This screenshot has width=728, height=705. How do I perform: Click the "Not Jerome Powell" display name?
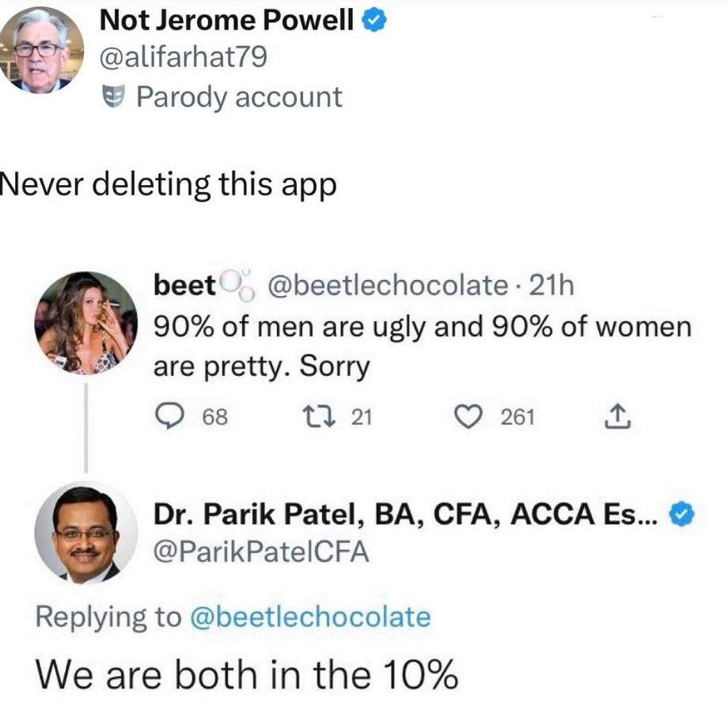[x=226, y=21]
